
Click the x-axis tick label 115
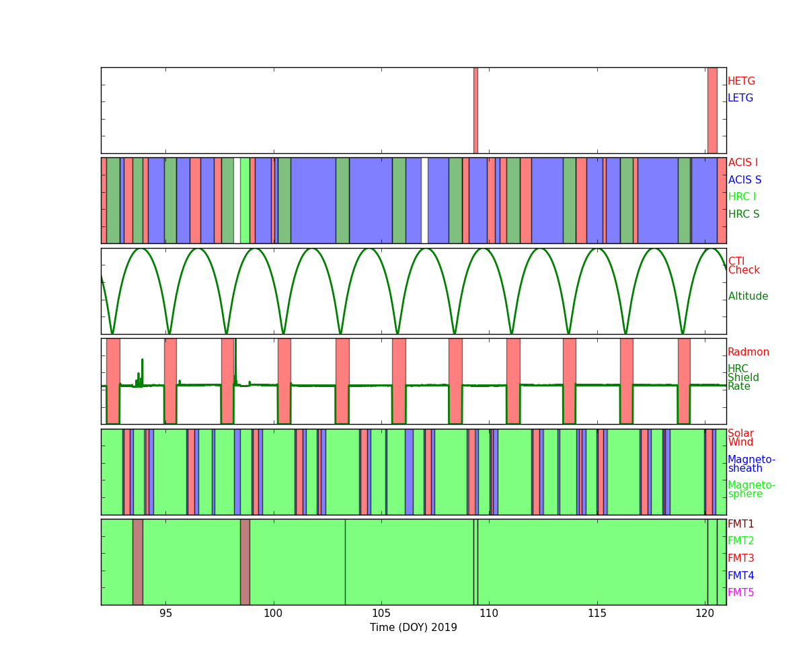[x=597, y=614]
